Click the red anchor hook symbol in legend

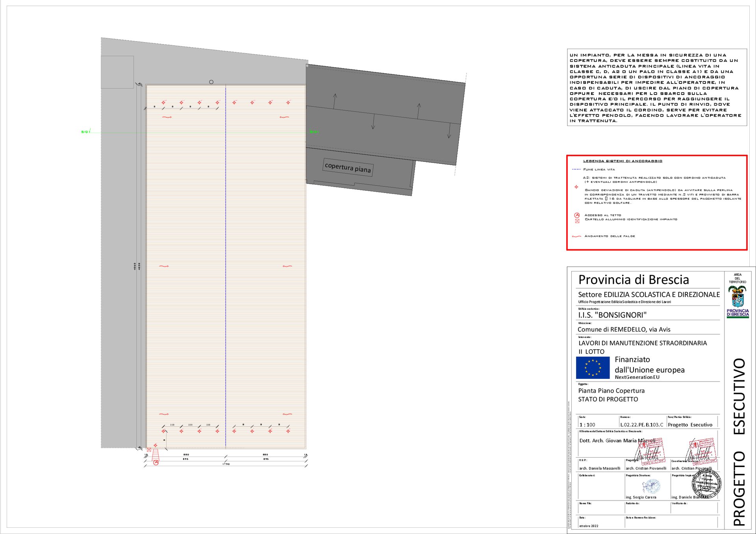tap(576, 187)
